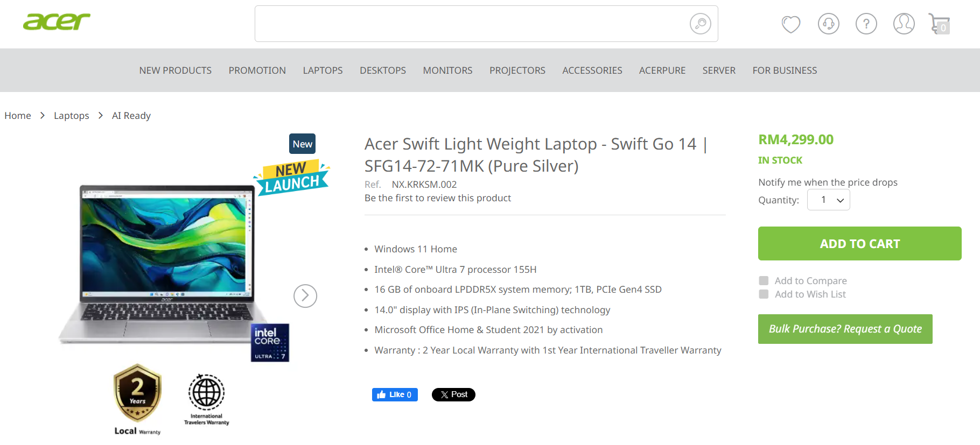Viewport: 980px width, 445px height.
Task: Click inside the search input field
Action: pyautogui.click(x=471, y=24)
